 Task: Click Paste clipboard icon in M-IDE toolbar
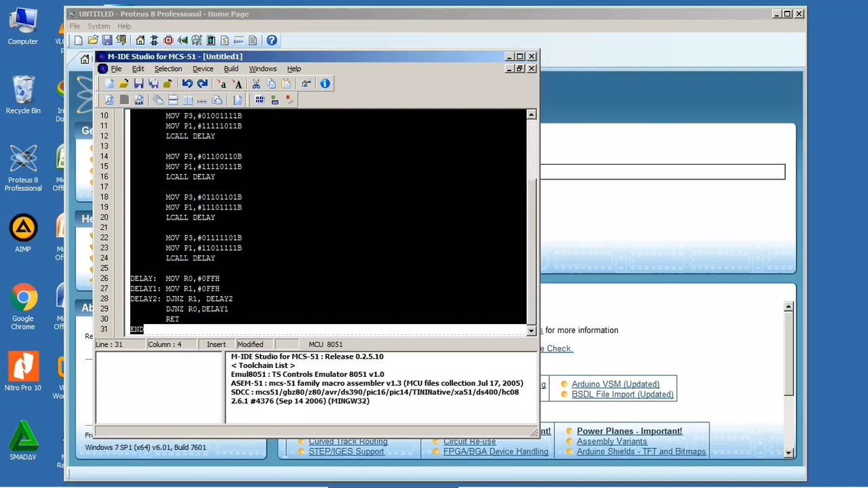pyautogui.click(x=286, y=83)
